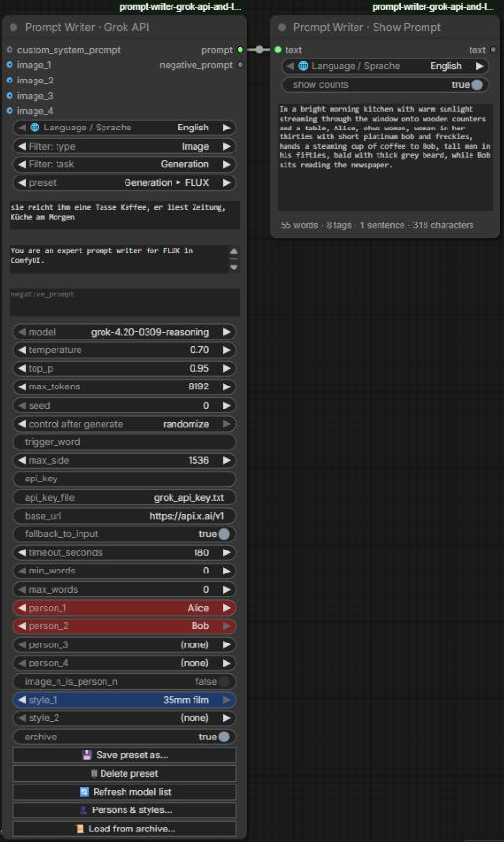Screen dimensions: 504x842
Task: Click the trigger_word field
Action: point(125,442)
